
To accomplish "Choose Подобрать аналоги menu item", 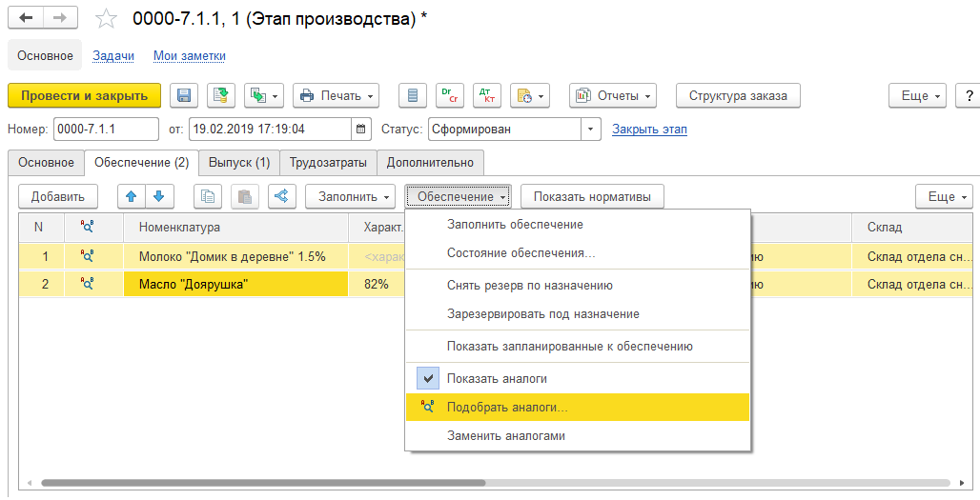I will point(506,407).
